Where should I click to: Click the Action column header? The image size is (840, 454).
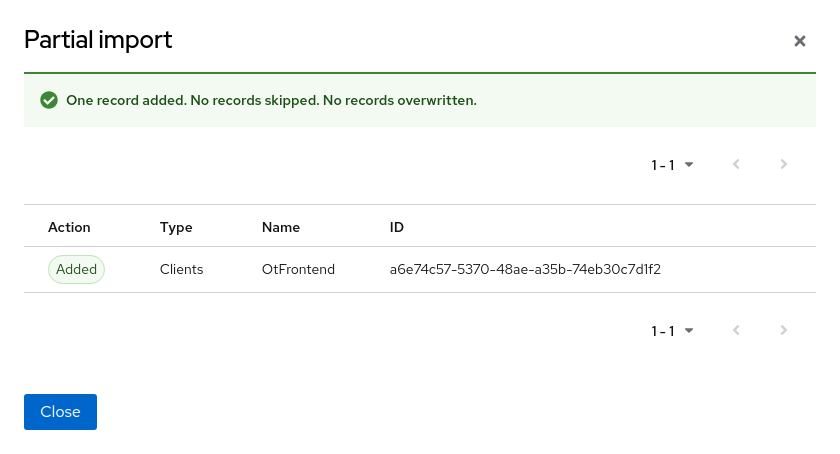[69, 227]
